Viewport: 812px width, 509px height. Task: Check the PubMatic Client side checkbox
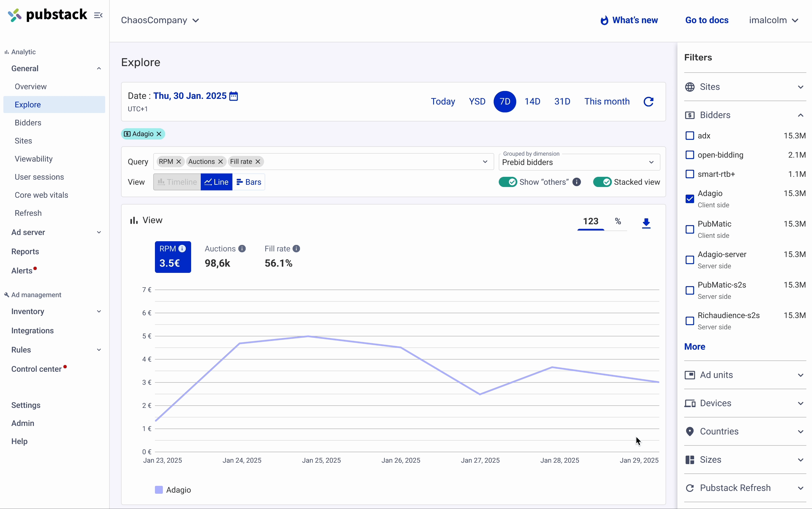point(690,230)
